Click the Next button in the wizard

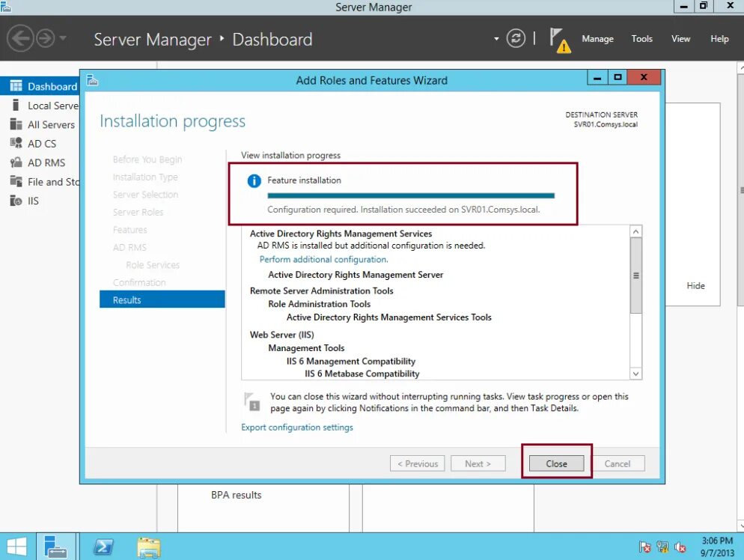click(x=478, y=463)
